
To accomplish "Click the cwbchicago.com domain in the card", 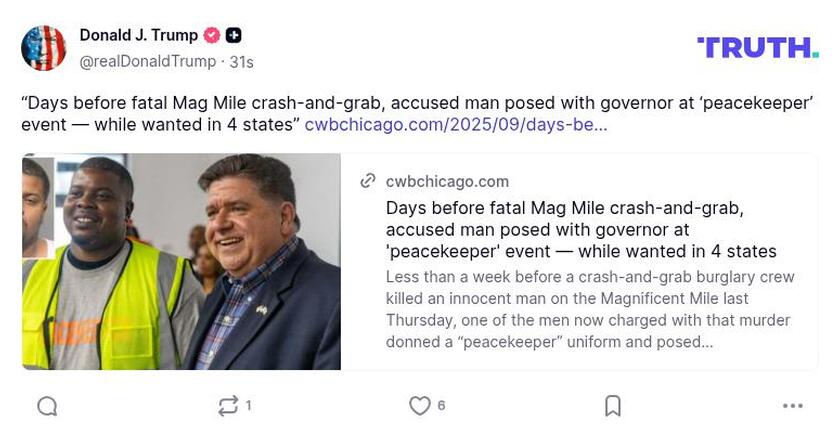I will tap(447, 181).
